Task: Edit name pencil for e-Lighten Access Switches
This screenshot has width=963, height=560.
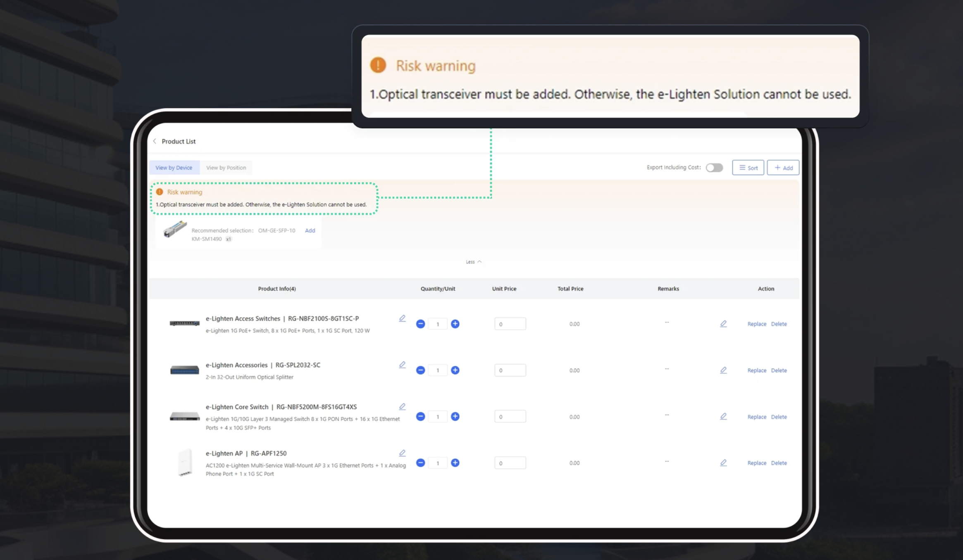Action: [402, 318]
